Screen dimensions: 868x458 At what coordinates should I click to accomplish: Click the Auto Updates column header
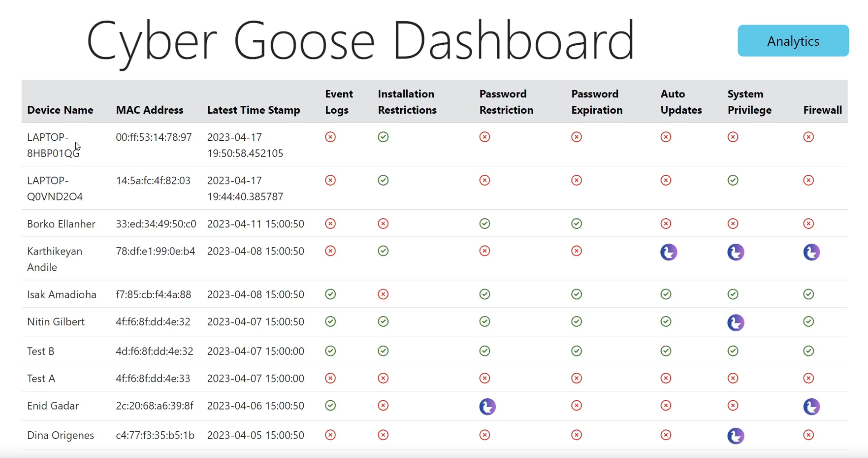(x=681, y=102)
